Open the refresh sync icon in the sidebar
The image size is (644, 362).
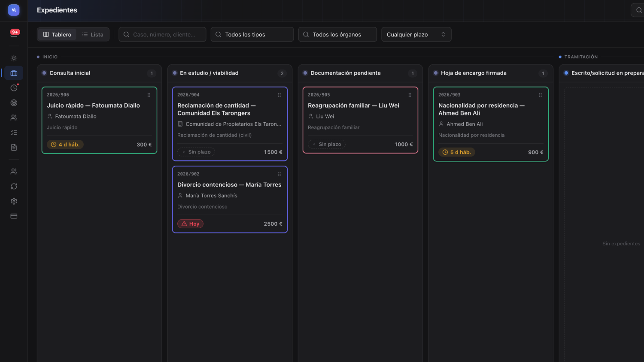(x=14, y=186)
